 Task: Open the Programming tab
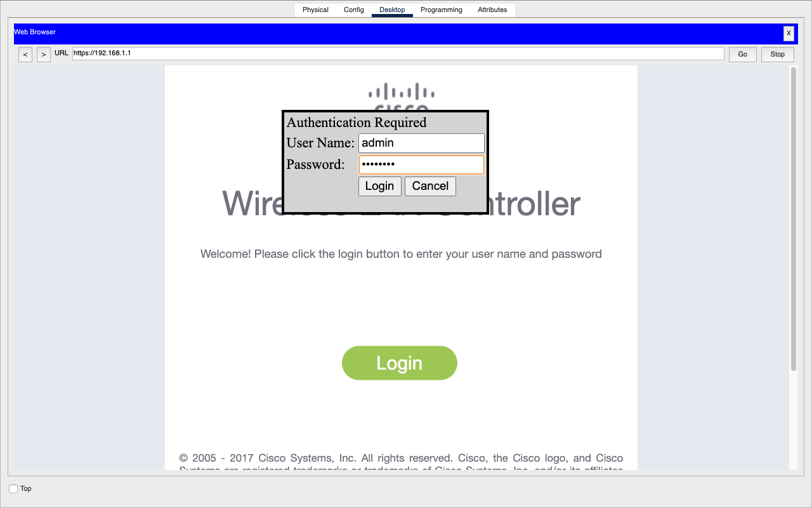[442, 10]
